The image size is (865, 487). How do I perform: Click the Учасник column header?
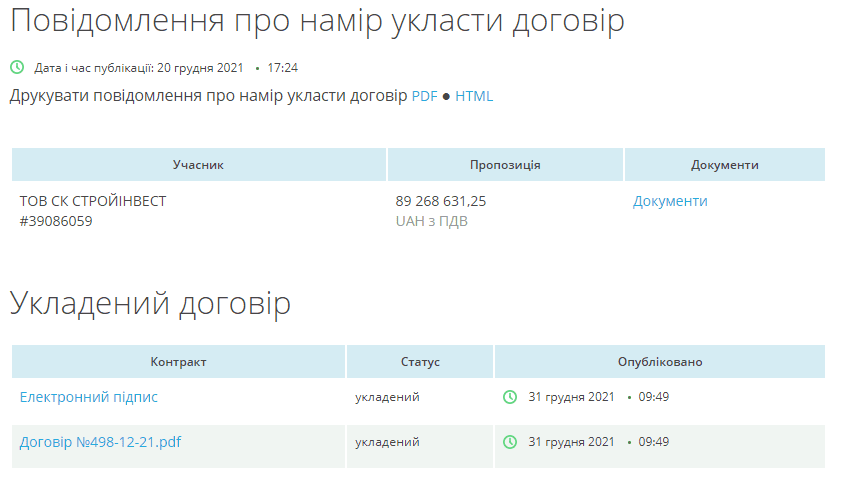(x=198, y=165)
